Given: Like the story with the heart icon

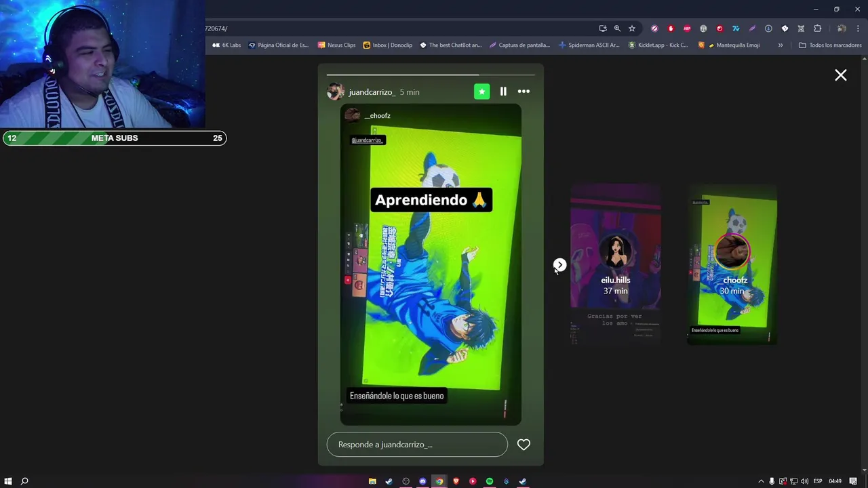Looking at the screenshot, I should click(x=524, y=445).
